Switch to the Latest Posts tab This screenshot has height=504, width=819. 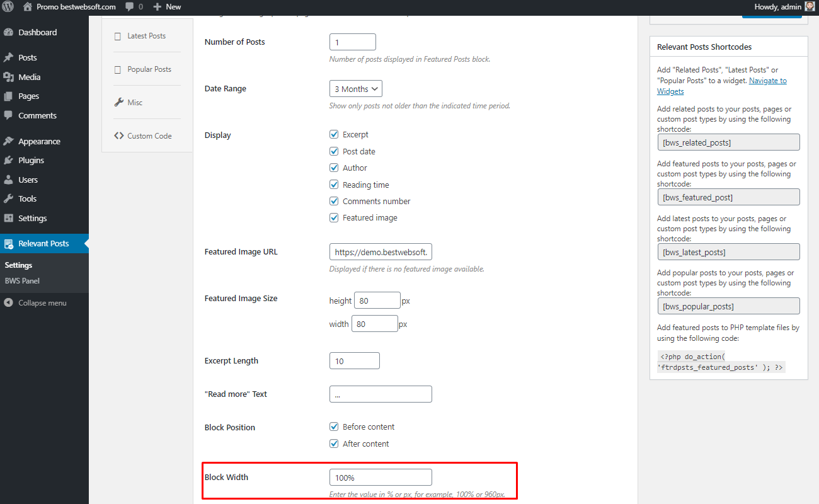pyautogui.click(x=147, y=36)
